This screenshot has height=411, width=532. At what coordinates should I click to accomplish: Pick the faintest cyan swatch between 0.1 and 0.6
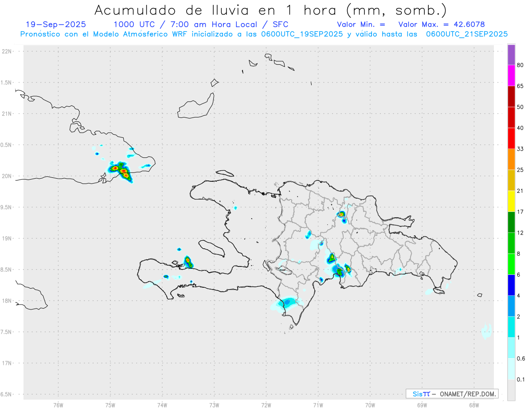[511, 369]
